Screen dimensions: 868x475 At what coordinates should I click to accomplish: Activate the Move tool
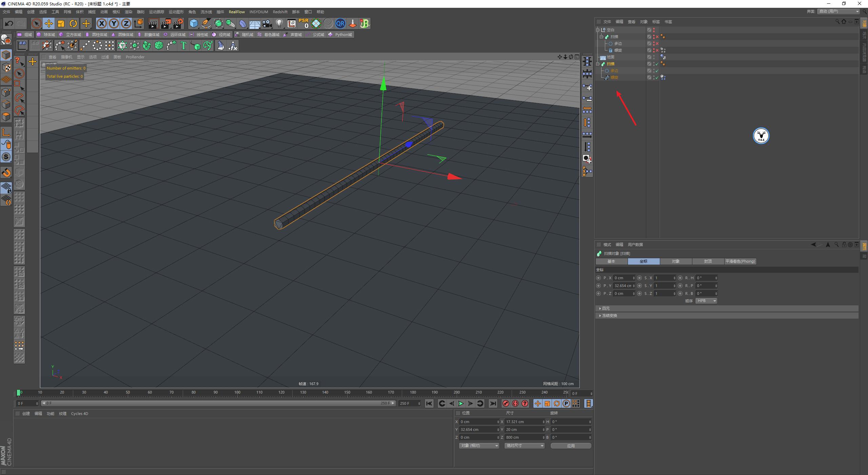[x=48, y=23]
